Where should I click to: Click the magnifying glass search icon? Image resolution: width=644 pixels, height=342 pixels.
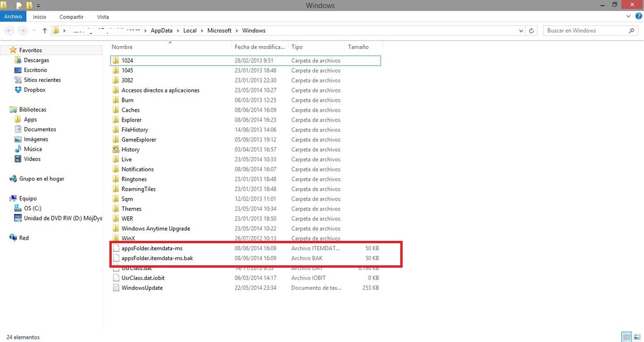click(631, 31)
